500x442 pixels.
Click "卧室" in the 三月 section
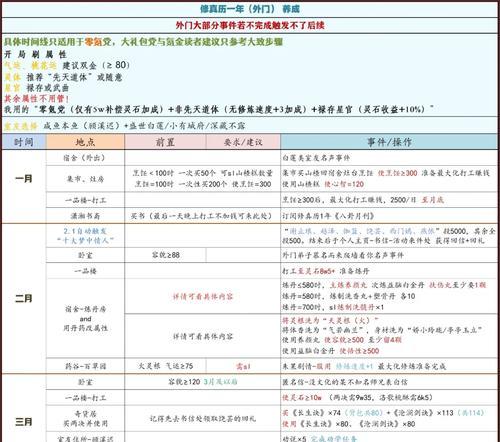[85, 382]
